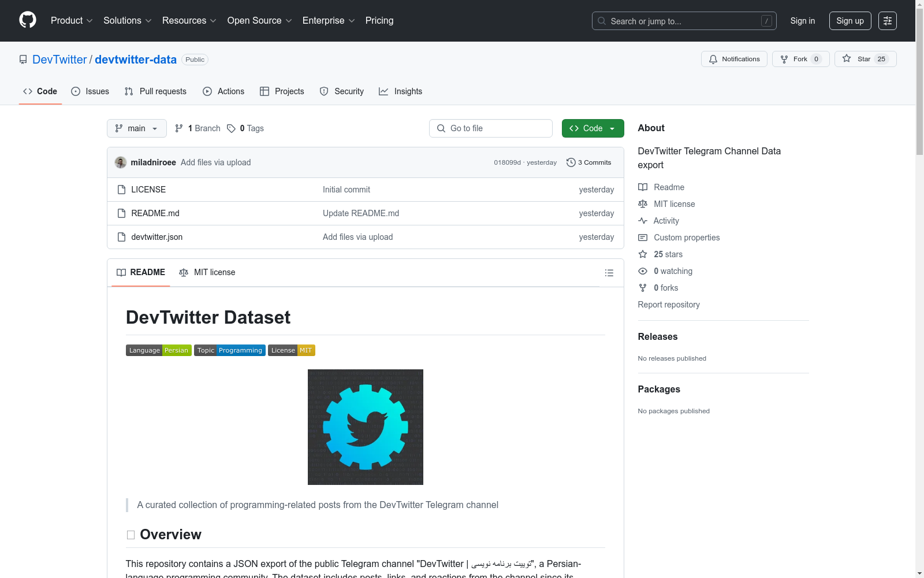
Task: Open the devtwitter-data repository link
Action: pyautogui.click(x=136, y=60)
